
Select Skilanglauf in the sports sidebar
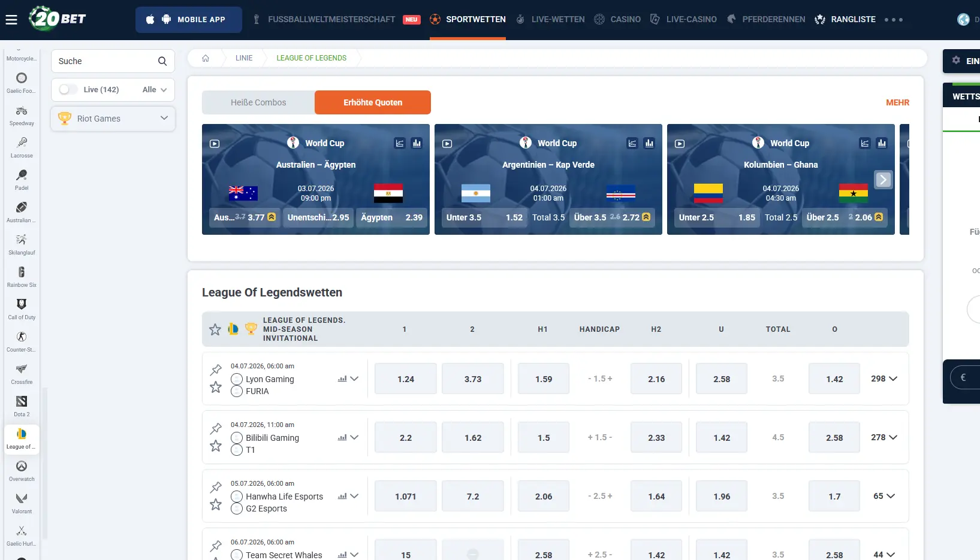[x=22, y=244]
